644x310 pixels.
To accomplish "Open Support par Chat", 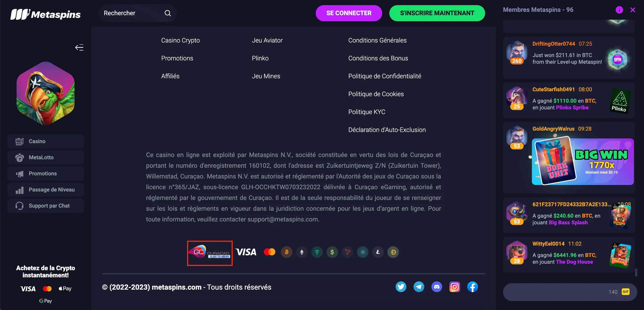I will [x=45, y=206].
